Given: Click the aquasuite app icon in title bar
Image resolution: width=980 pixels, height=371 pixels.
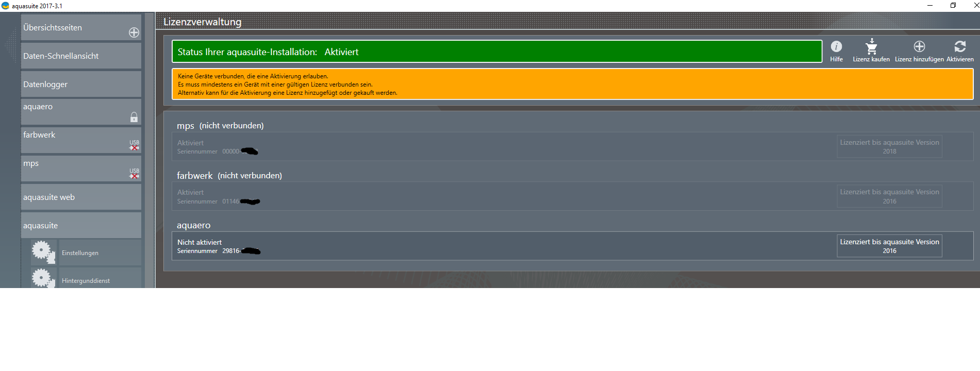Looking at the screenshot, I should 5,6.
